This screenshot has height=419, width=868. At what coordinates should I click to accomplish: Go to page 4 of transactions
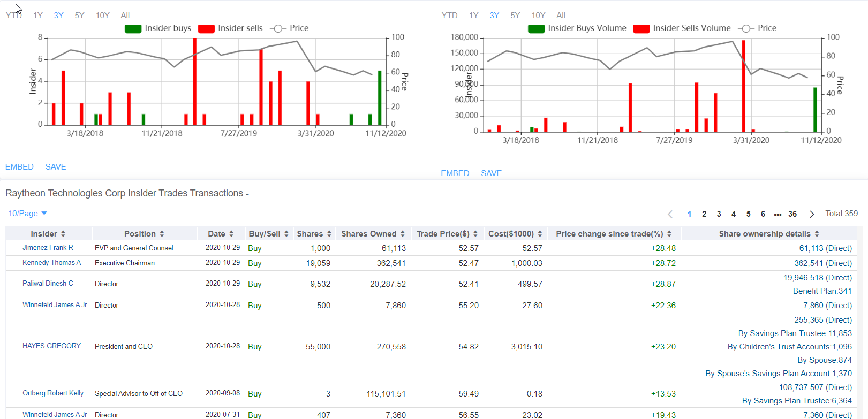point(734,214)
